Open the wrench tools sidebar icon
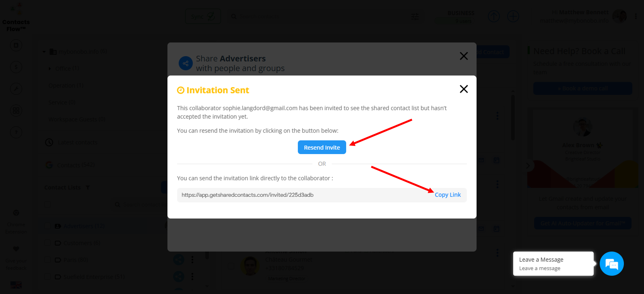Image resolution: width=644 pixels, height=294 pixels. coord(16,89)
